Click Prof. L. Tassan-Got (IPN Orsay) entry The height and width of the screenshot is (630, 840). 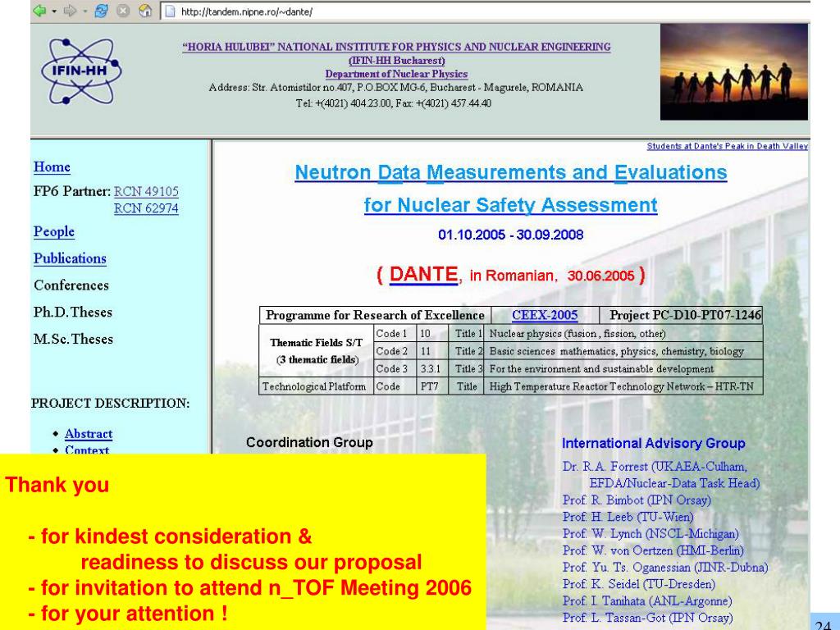point(647,618)
